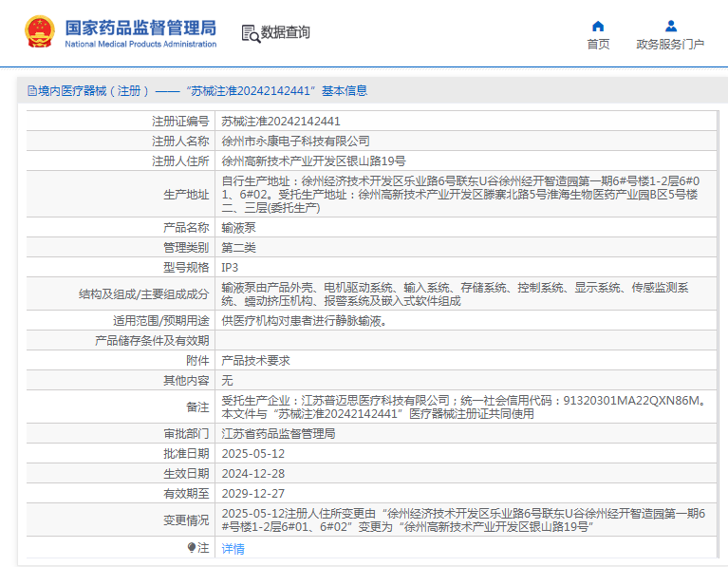
Task: Select registration number value 苏械注准20242142441
Action: click(x=281, y=122)
